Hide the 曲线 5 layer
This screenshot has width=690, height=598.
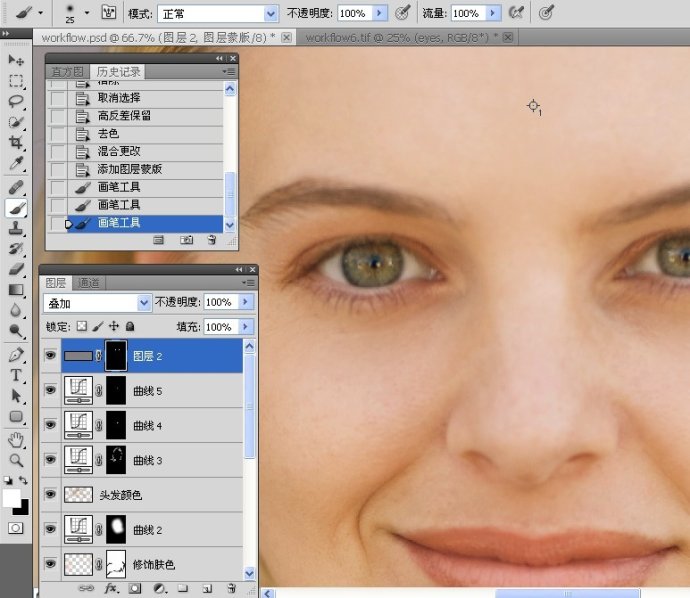(51, 390)
